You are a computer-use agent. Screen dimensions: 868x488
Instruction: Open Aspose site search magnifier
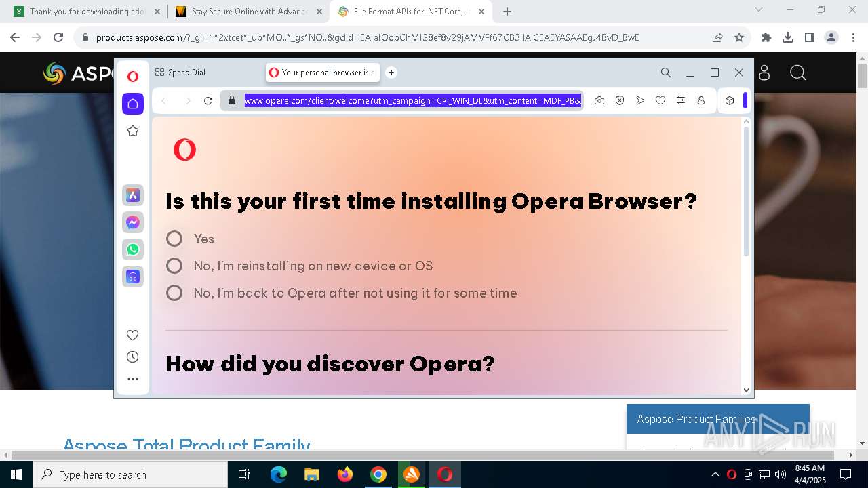click(x=798, y=73)
